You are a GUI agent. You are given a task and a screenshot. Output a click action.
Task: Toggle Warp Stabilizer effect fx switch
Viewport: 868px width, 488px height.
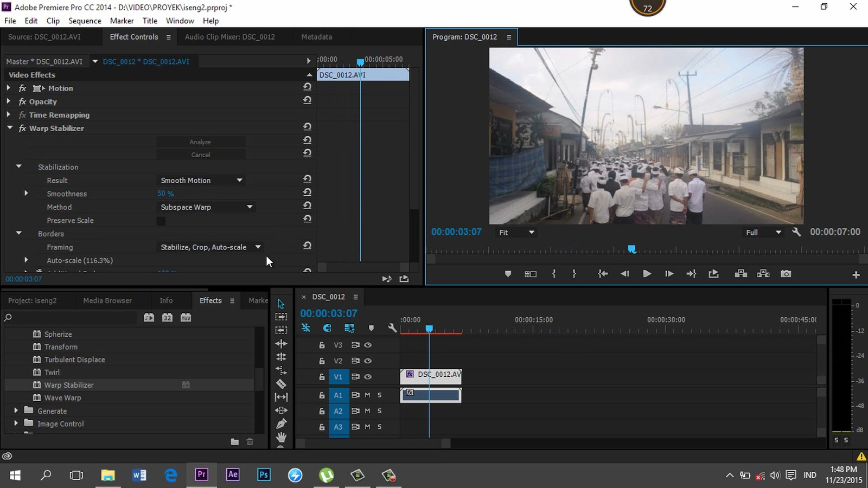[22, 129]
